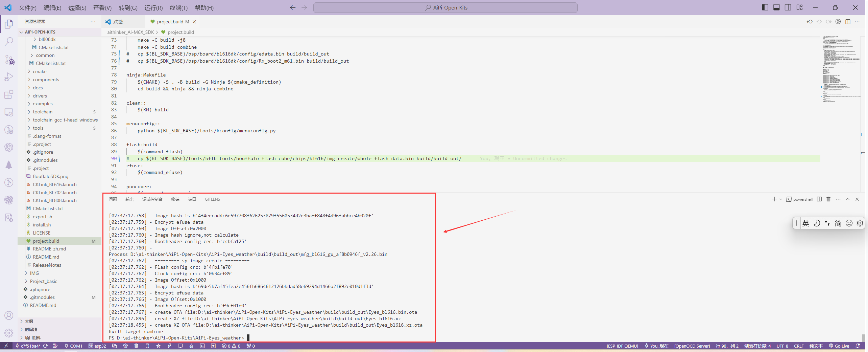The image size is (868, 352).
Task: Open Accounts menu in activity bar
Action: tap(9, 315)
